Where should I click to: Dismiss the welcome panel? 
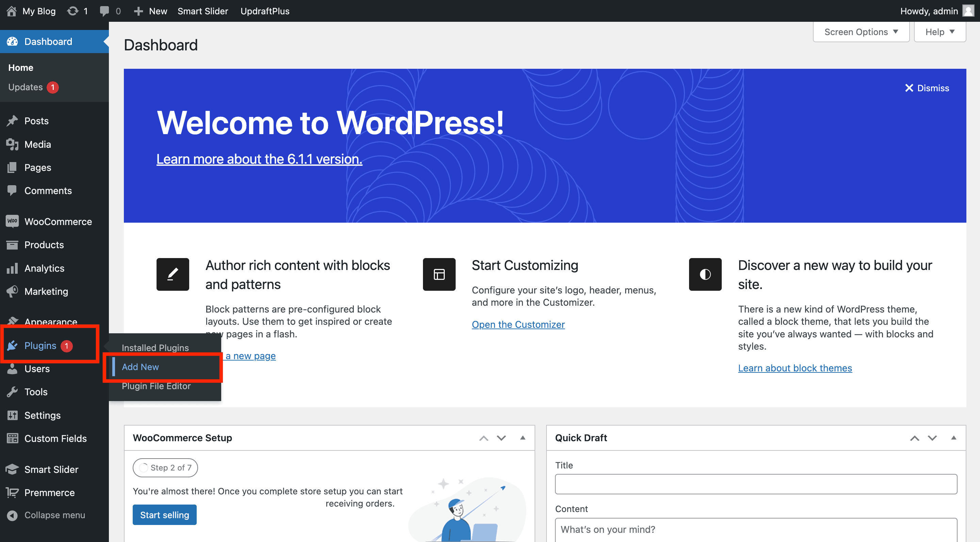[x=927, y=88]
